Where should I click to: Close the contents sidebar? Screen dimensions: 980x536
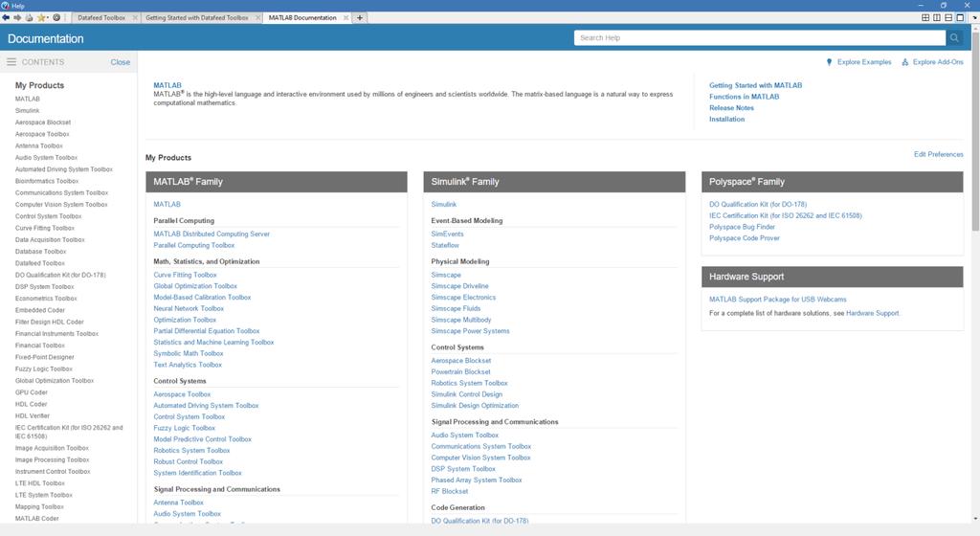tap(121, 62)
